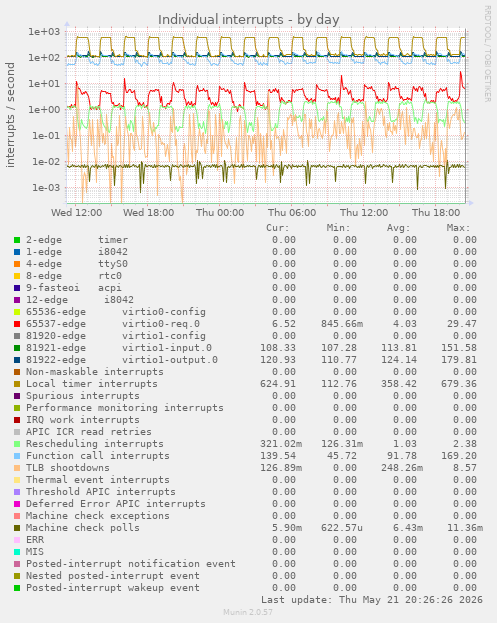The image size is (497, 623).
Task: Click the 'Performance monitoring interrupts' label
Action: (125, 408)
